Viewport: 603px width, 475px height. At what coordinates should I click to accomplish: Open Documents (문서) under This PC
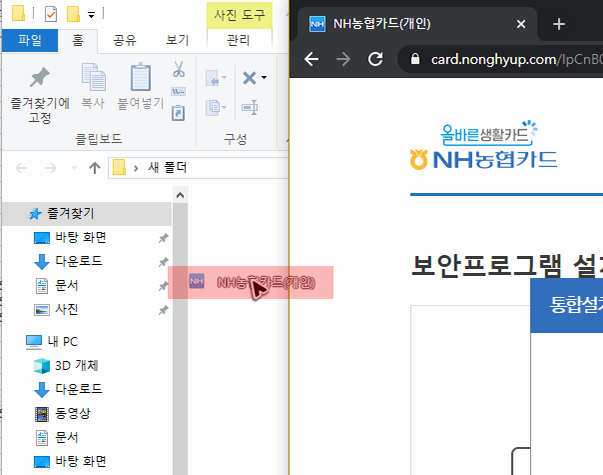66,437
